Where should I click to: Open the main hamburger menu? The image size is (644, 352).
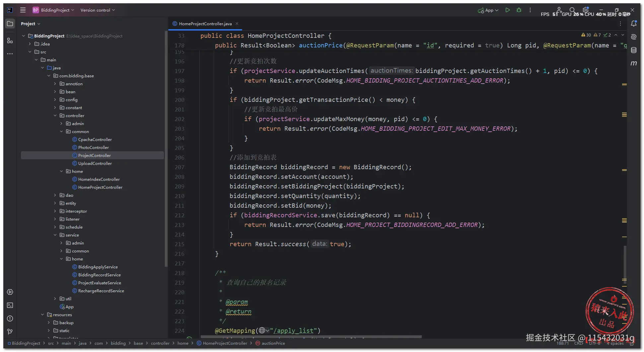[23, 10]
